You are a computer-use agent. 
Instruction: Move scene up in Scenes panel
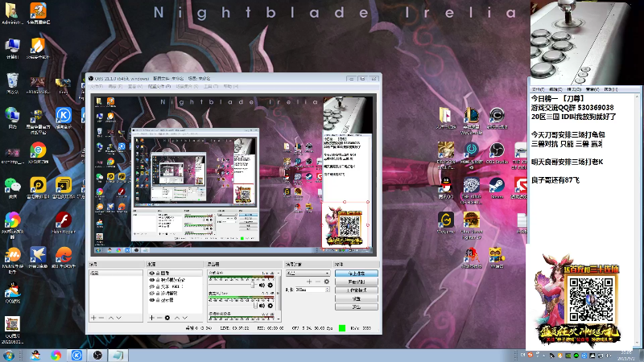[x=111, y=318]
